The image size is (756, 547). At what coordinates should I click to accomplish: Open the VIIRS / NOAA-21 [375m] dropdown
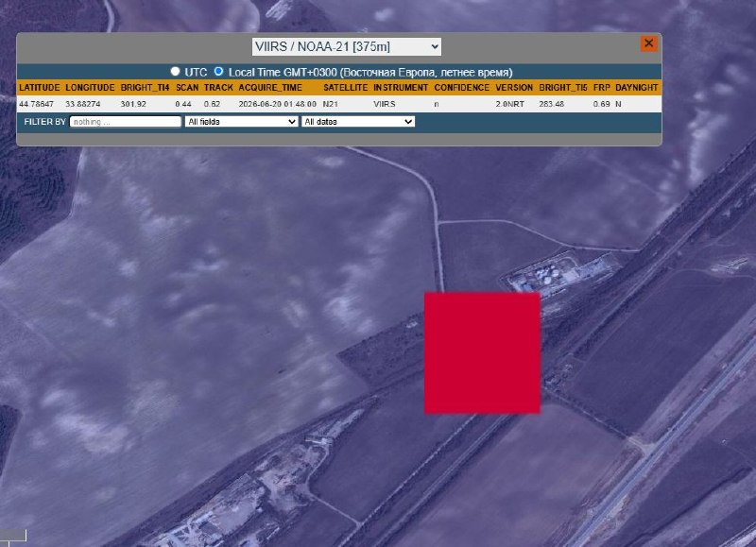click(346, 46)
